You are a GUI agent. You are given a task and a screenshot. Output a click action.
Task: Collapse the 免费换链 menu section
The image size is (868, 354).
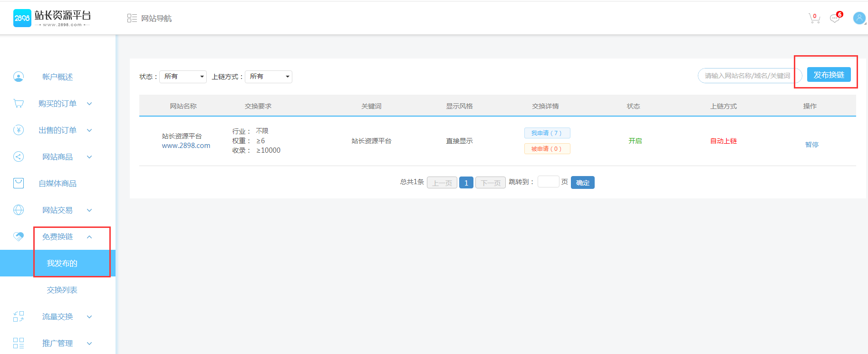[x=89, y=237]
